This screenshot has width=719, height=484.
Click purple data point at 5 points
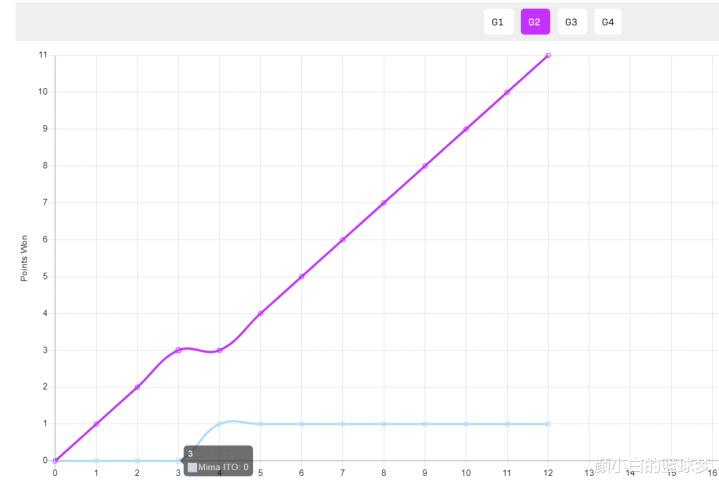coord(301,276)
